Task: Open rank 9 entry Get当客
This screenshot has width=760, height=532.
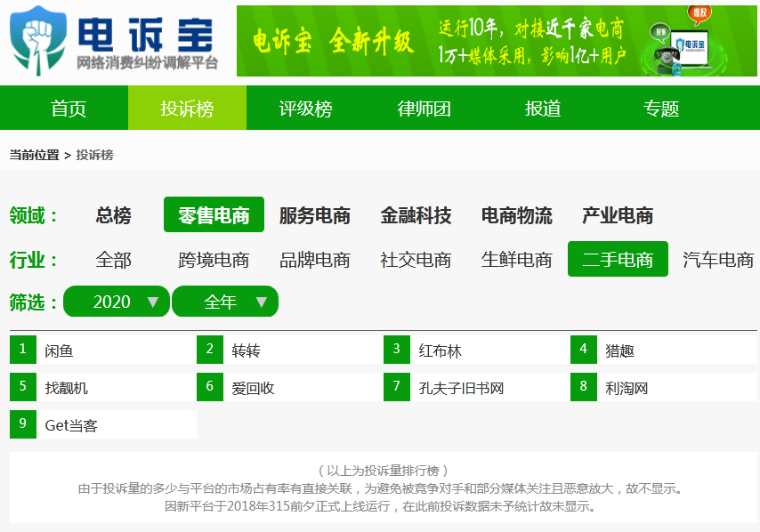Action: click(103, 424)
